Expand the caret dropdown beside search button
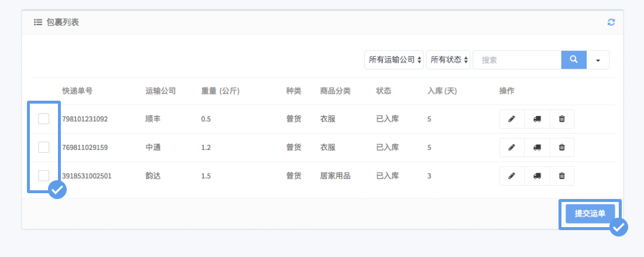 (598, 60)
